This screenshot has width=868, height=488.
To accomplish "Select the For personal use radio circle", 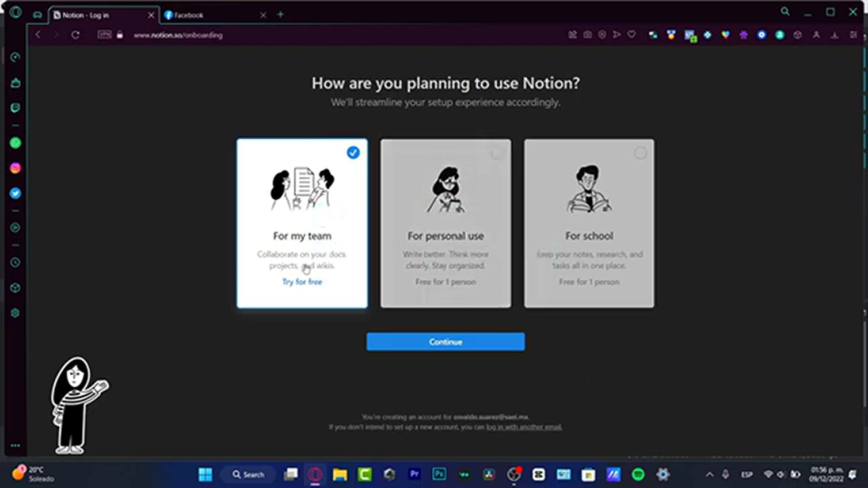I will coord(497,153).
